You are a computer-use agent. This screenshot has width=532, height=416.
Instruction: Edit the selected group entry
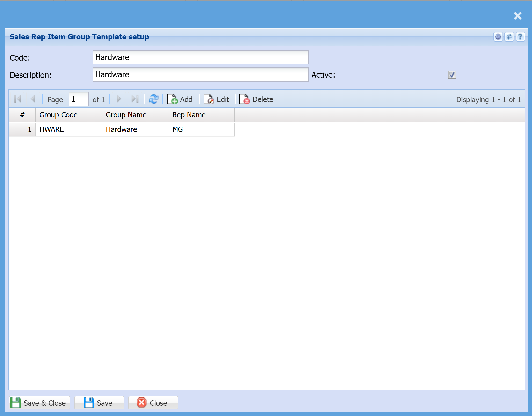click(x=217, y=99)
